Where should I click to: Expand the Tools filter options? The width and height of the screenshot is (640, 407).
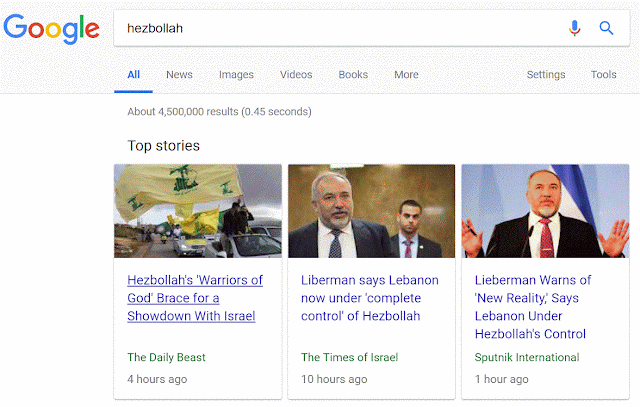(x=604, y=75)
